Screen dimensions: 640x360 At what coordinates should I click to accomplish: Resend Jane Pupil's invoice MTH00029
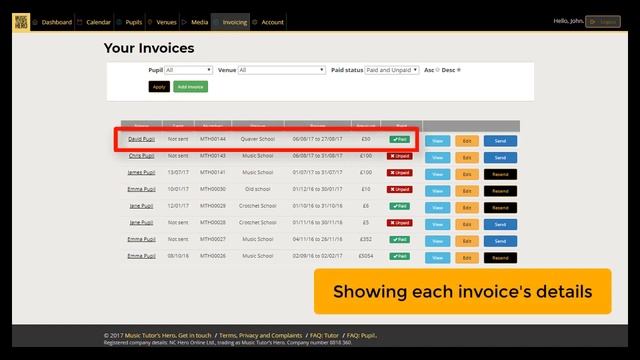tap(500, 208)
